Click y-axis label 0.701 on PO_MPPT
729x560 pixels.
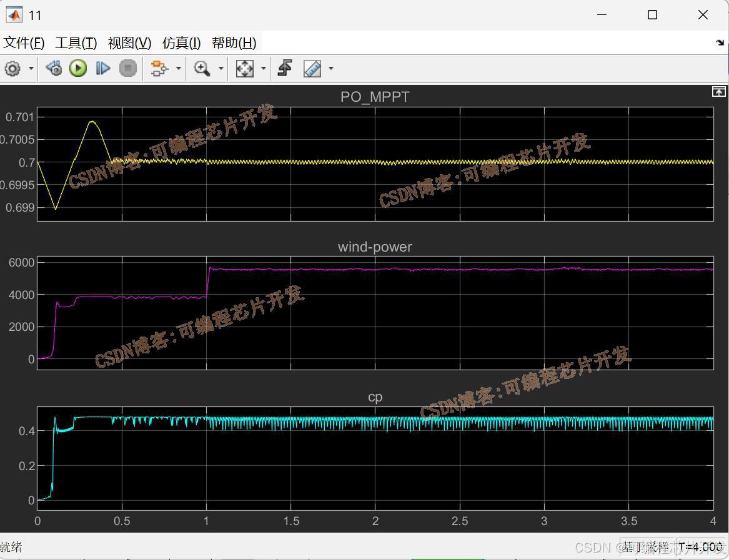20,117
